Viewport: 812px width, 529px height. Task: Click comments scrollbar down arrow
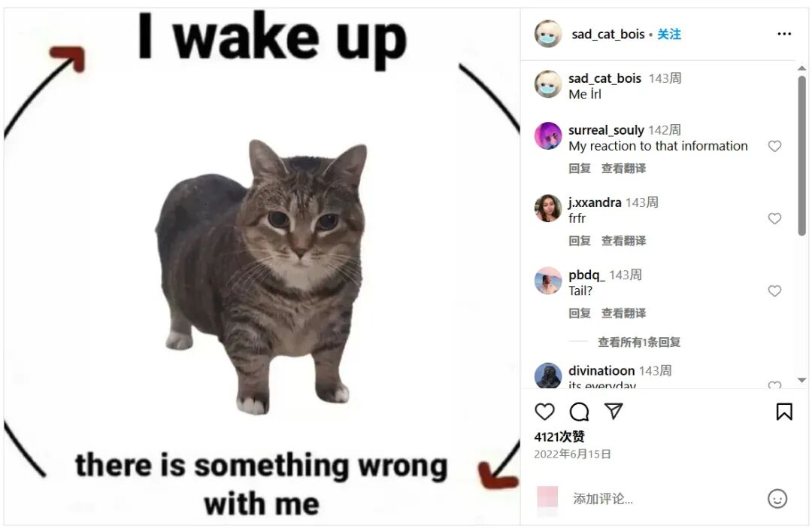click(801, 380)
